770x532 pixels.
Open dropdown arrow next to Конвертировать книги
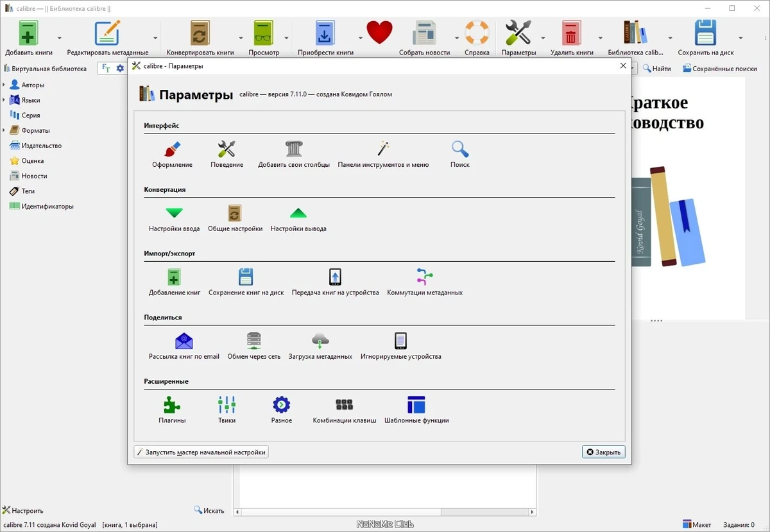pos(241,38)
